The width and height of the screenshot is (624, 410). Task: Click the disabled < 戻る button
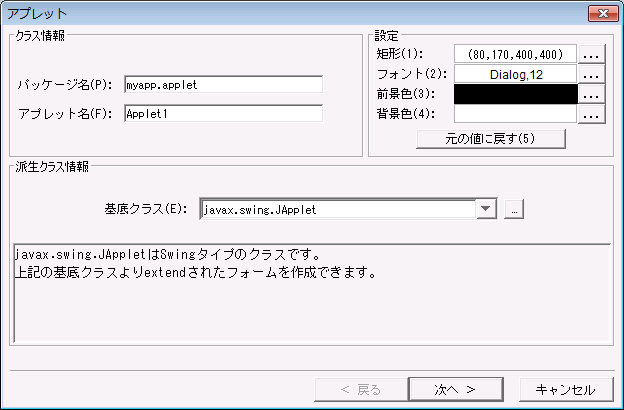[x=361, y=389]
